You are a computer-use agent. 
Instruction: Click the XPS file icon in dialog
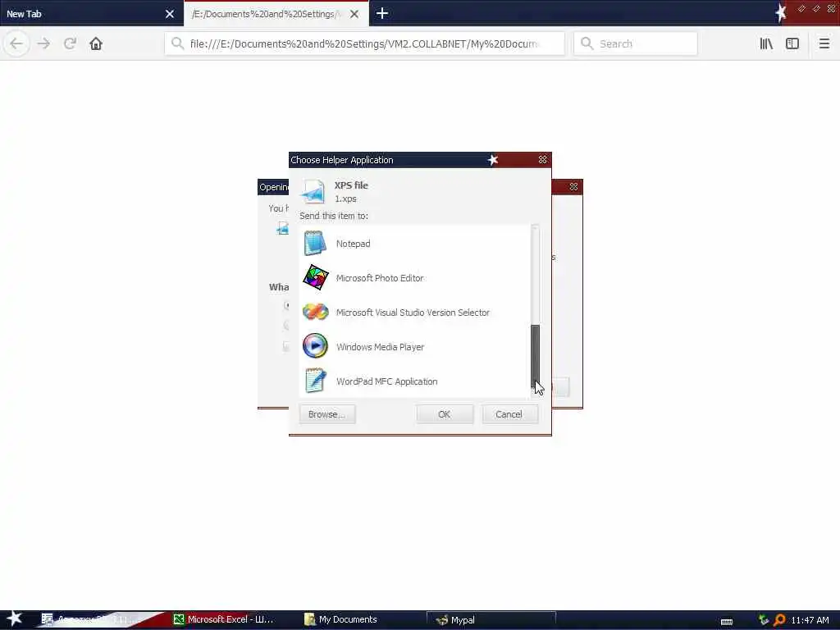[313, 192]
